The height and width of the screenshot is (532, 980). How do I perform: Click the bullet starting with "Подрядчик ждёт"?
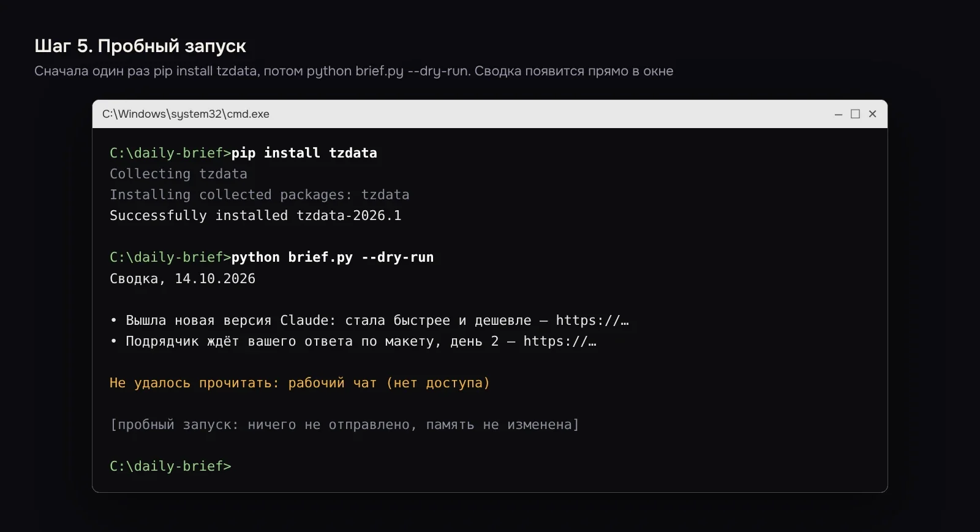tap(353, 341)
